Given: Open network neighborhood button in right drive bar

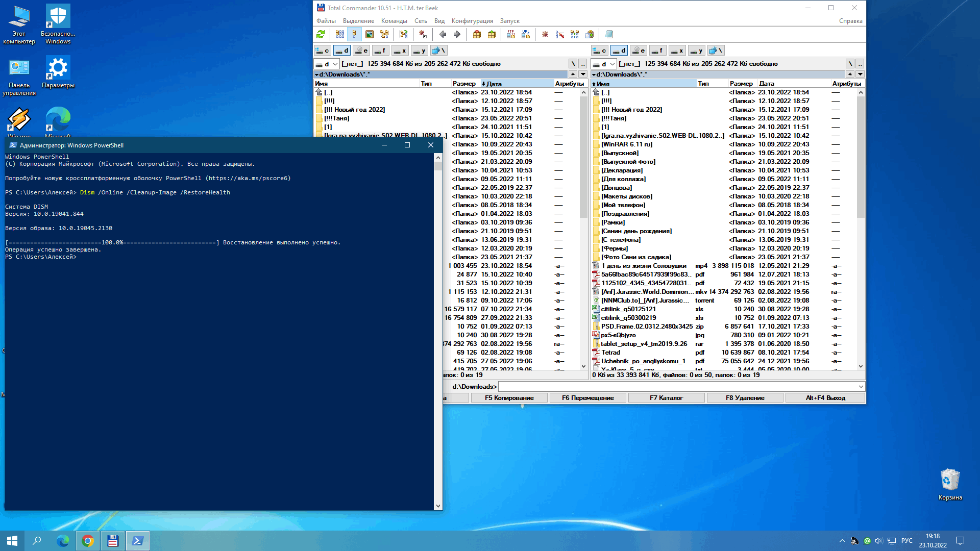Looking at the screenshot, I should [716, 51].
